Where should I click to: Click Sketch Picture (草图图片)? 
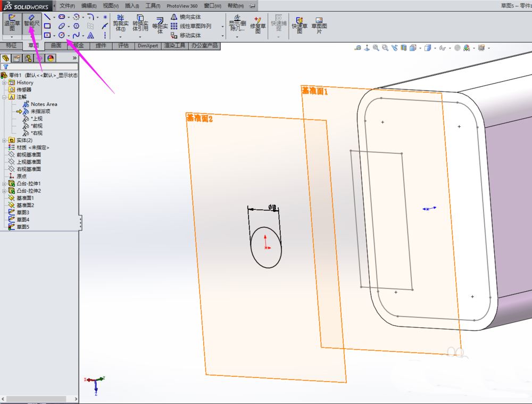[319, 25]
